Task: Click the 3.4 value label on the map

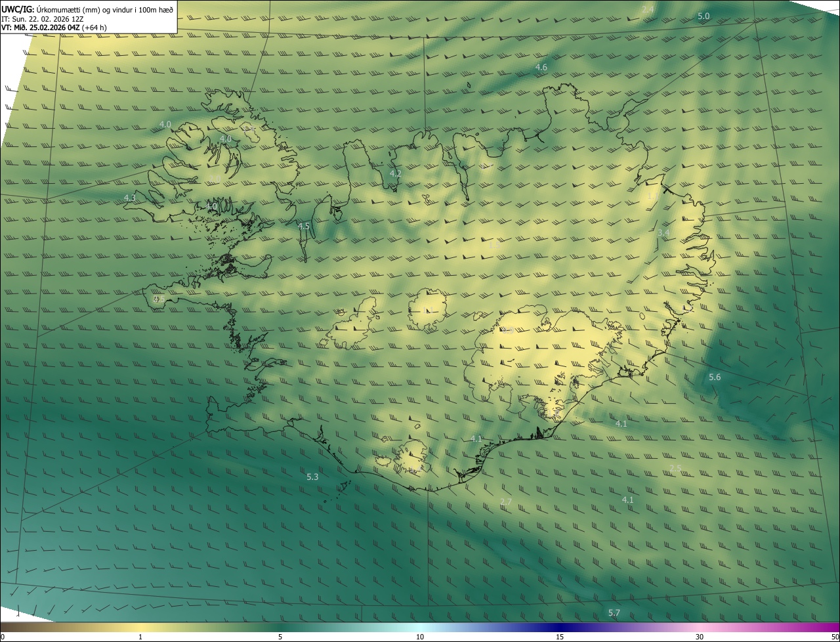Action: pyautogui.click(x=663, y=232)
